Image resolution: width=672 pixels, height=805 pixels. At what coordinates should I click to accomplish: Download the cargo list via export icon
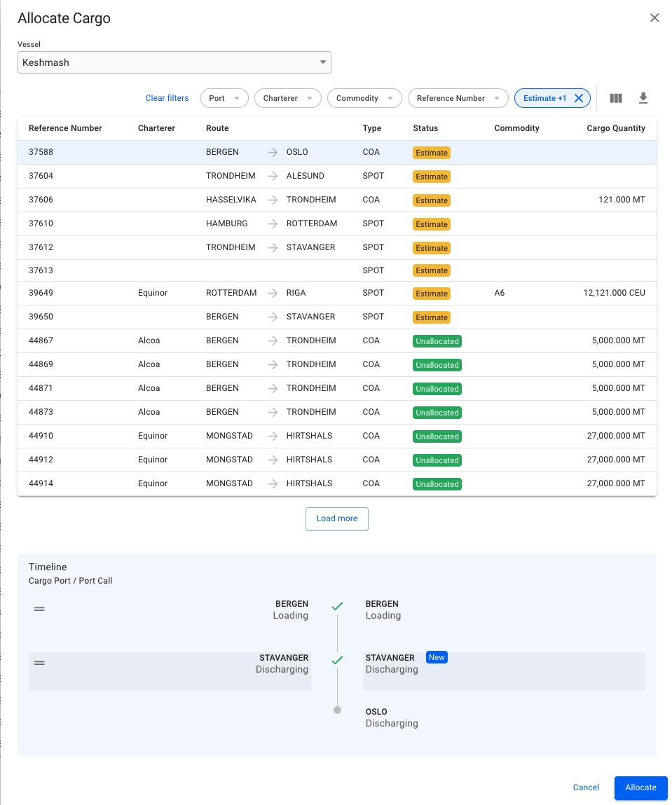click(x=643, y=99)
